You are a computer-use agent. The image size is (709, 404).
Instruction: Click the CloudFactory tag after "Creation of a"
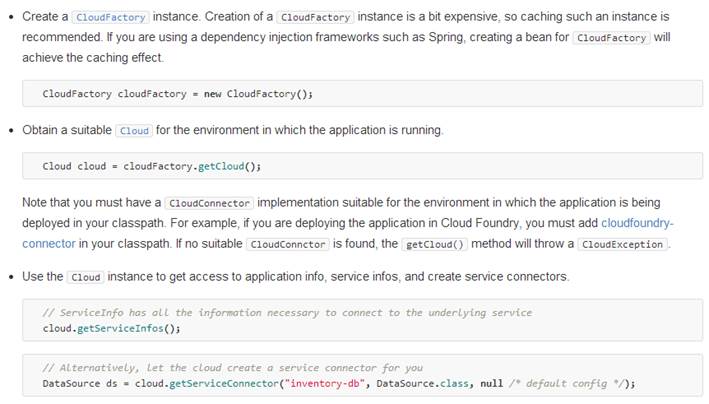[x=314, y=17]
